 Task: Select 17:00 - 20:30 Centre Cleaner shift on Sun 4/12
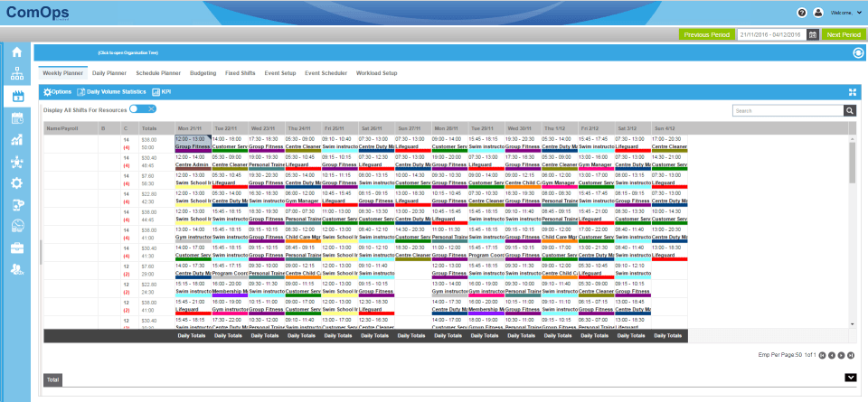(669, 144)
